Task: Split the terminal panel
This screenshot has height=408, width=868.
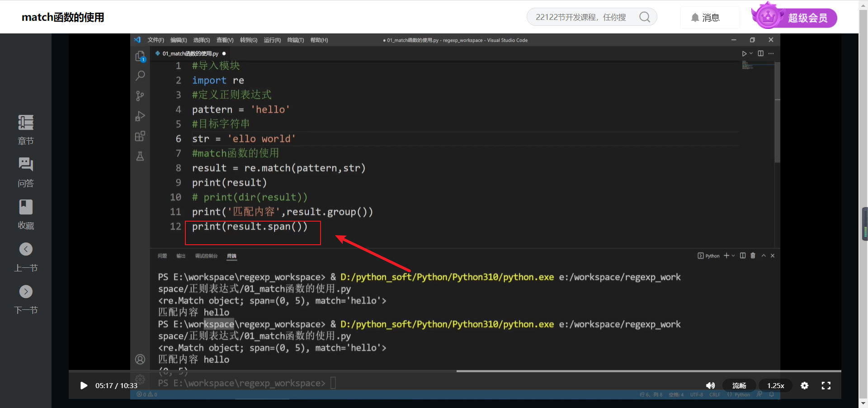Action: [743, 256]
